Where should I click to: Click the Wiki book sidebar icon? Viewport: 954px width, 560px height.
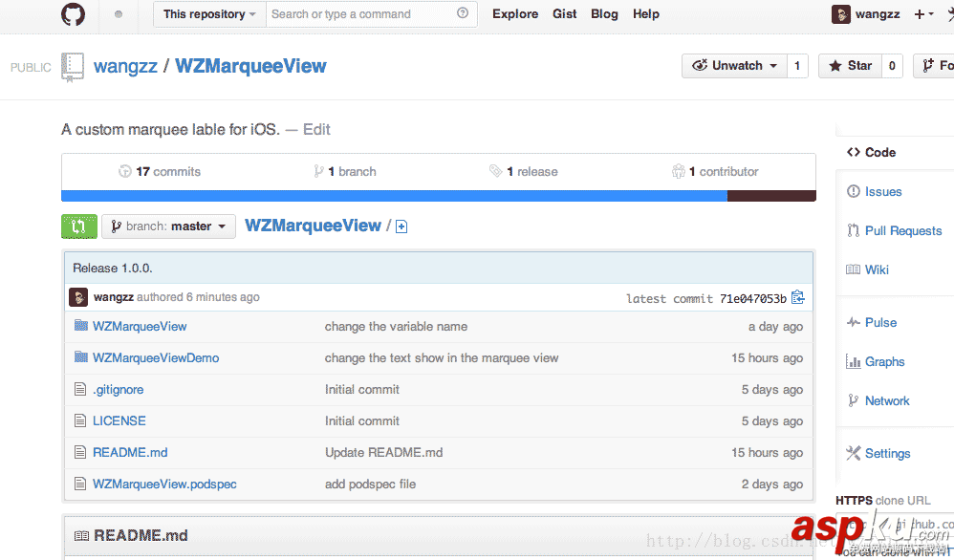(853, 269)
